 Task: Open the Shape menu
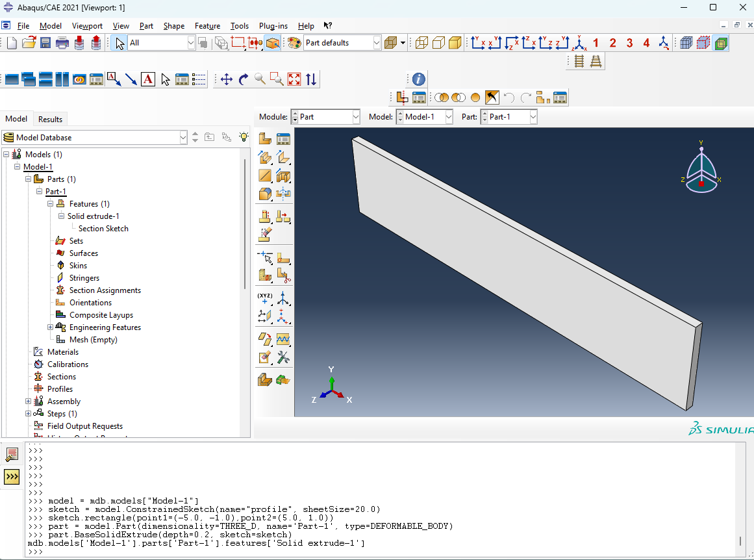coord(173,26)
